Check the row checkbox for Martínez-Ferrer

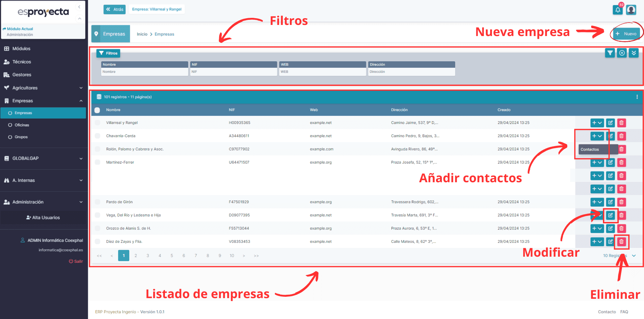click(97, 162)
